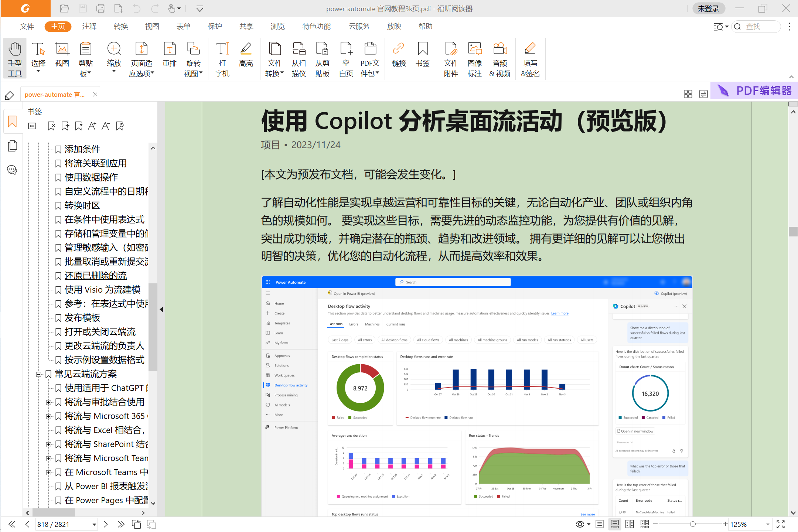Click Fill & Sign (填写&签名) icon
Image resolution: width=798 pixels, height=532 pixels.
click(530, 58)
